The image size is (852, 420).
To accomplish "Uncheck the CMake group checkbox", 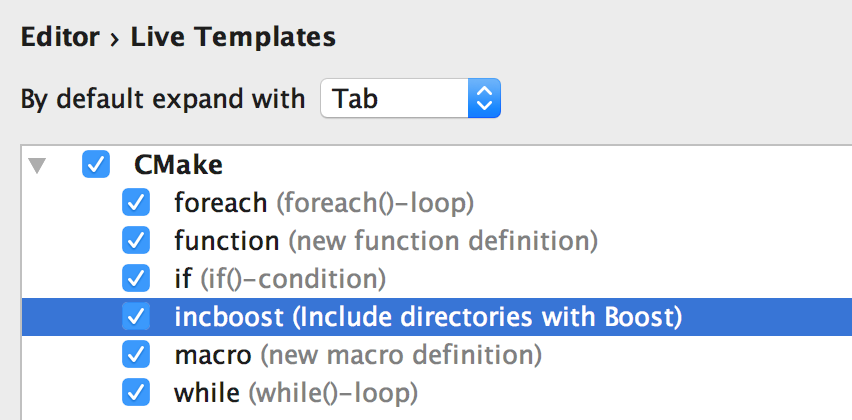I will pyautogui.click(x=96, y=165).
